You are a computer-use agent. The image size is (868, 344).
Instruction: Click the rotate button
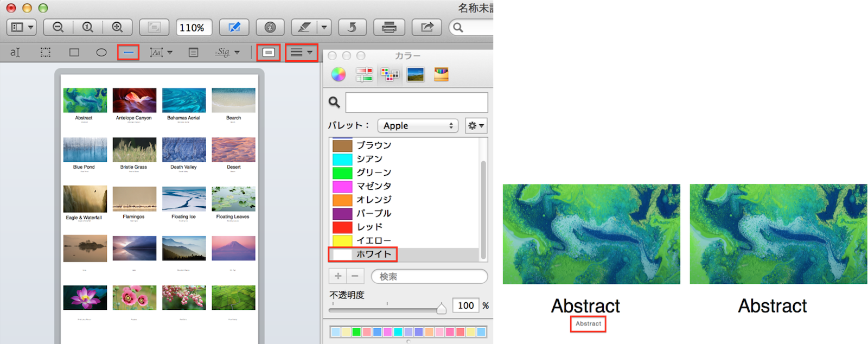click(x=352, y=27)
